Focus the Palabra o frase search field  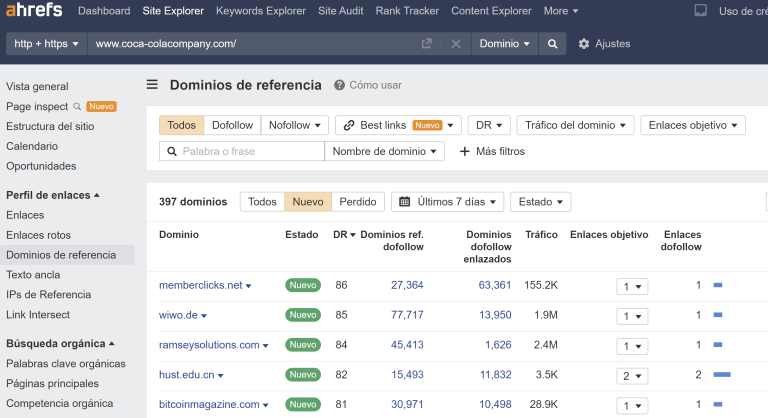point(248,151)
